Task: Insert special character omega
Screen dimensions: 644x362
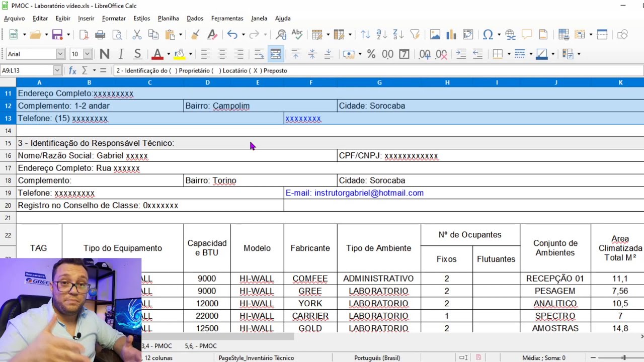Action: pyautogui.click(x=488, y=35)
